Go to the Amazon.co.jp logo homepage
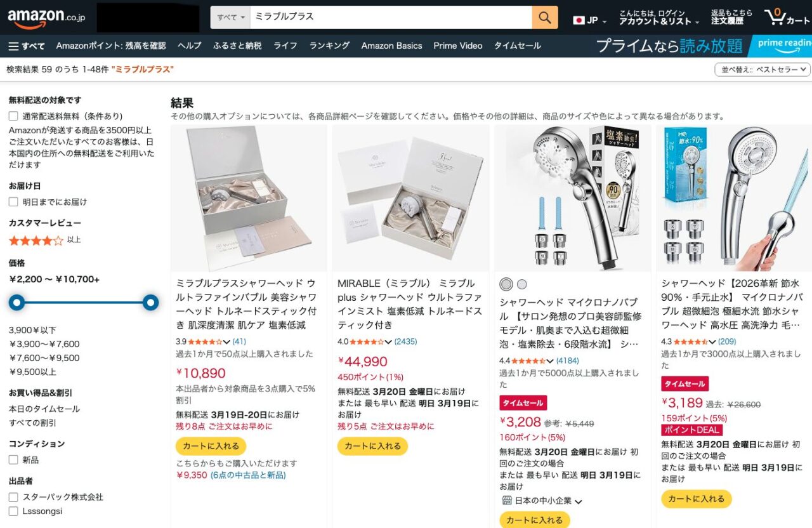The height and width of the screenshot is (528, 812). (46, 17)
